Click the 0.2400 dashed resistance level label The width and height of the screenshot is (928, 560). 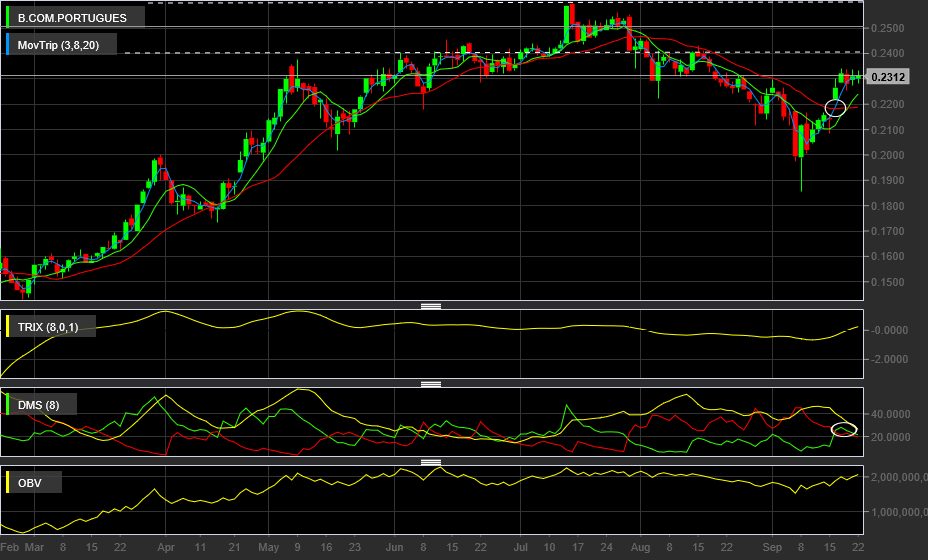pos(888,53)
